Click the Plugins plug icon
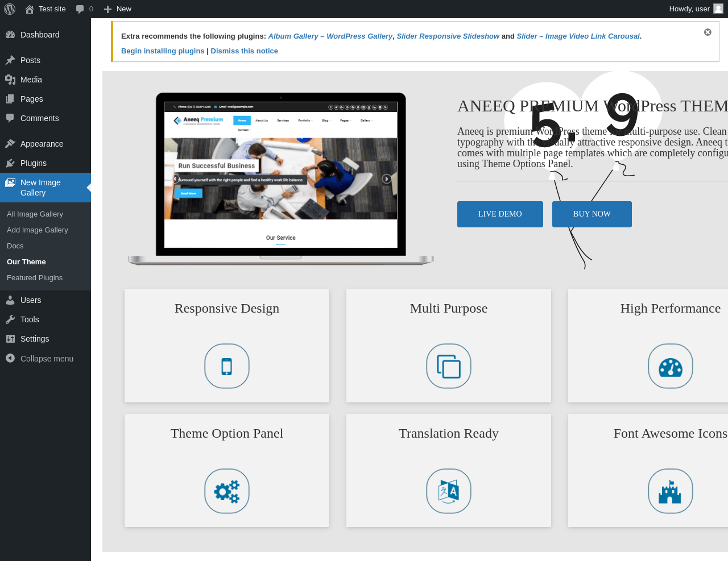Viewport: 728px width, 561px height. coord(10,163)
